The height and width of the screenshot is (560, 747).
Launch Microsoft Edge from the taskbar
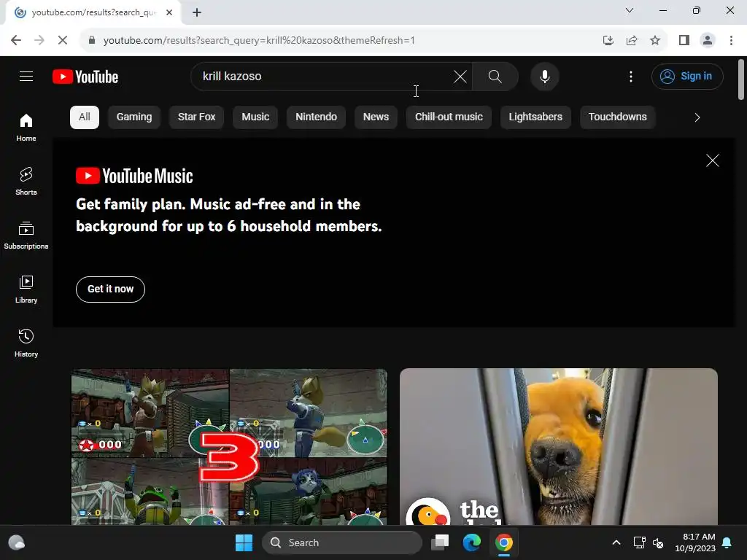pyautogui.click(x=472, y=542)
